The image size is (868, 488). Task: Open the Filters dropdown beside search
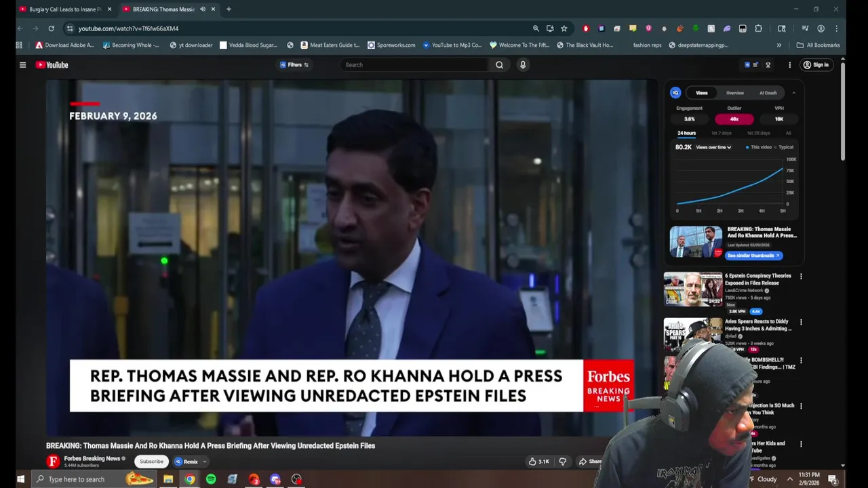click(x=294, y=65)
